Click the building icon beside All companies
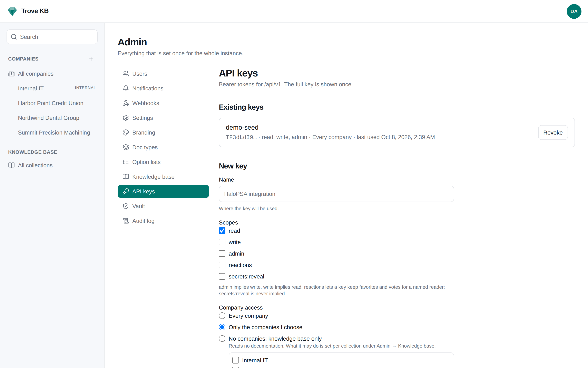The height and width of the screenshot is (368, 588). point(11,74)
